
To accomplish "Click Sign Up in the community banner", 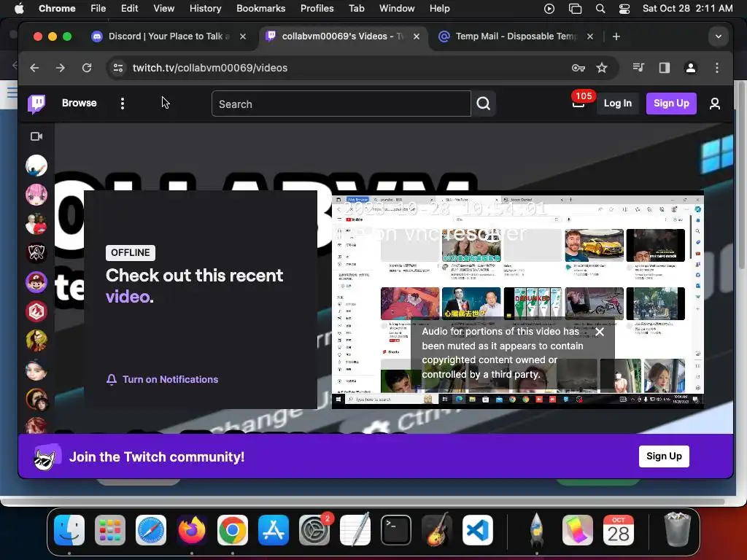I will click(664, 456).
